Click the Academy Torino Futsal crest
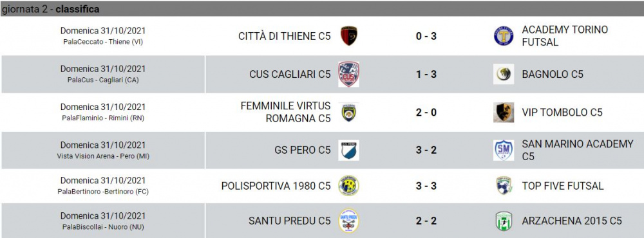This screenshot has width=644, height=238. [x=504, y=36]
